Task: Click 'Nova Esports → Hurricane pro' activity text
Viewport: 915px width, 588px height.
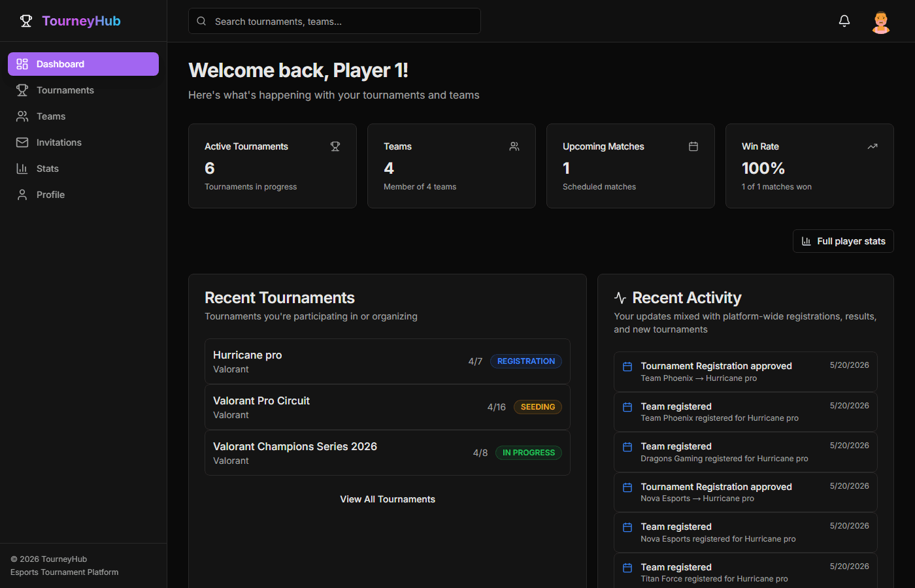Action: (697, 498)
